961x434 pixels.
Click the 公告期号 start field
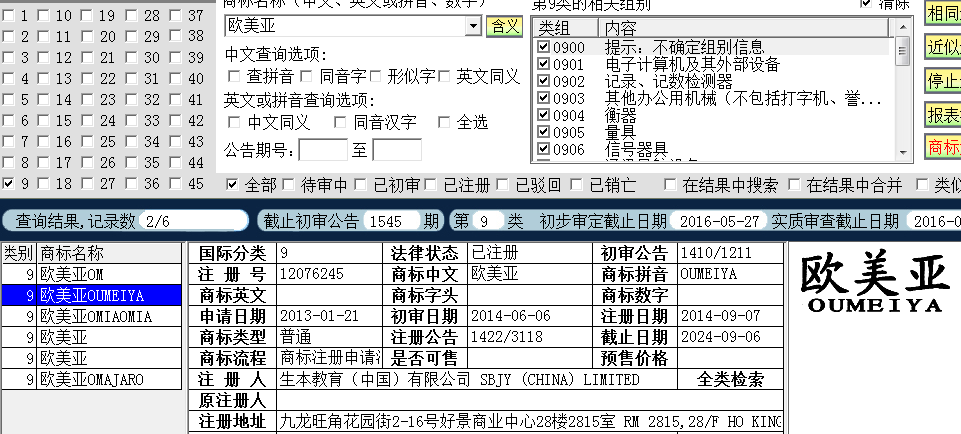(323, 150)
